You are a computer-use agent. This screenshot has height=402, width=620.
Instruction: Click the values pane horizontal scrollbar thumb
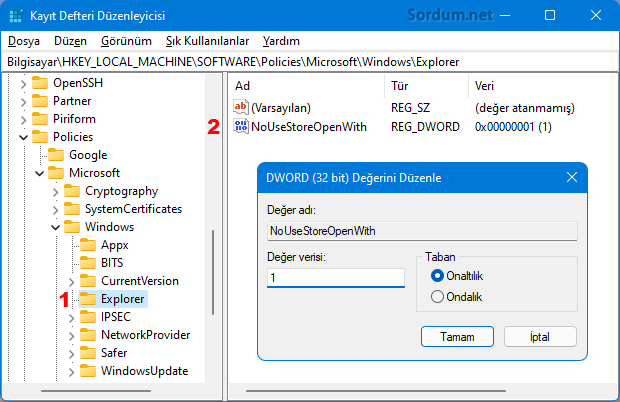(x=376, y=391)
